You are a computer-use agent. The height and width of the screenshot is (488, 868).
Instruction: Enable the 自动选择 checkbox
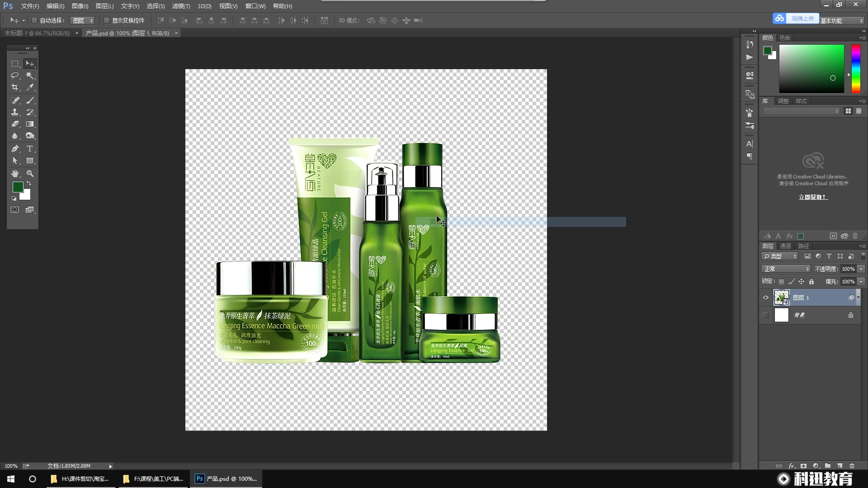(x=34, y=20)
